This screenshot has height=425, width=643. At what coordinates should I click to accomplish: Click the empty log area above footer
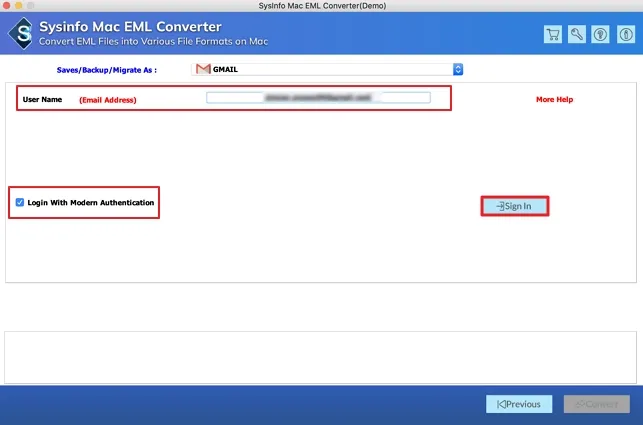coord(320,357)
